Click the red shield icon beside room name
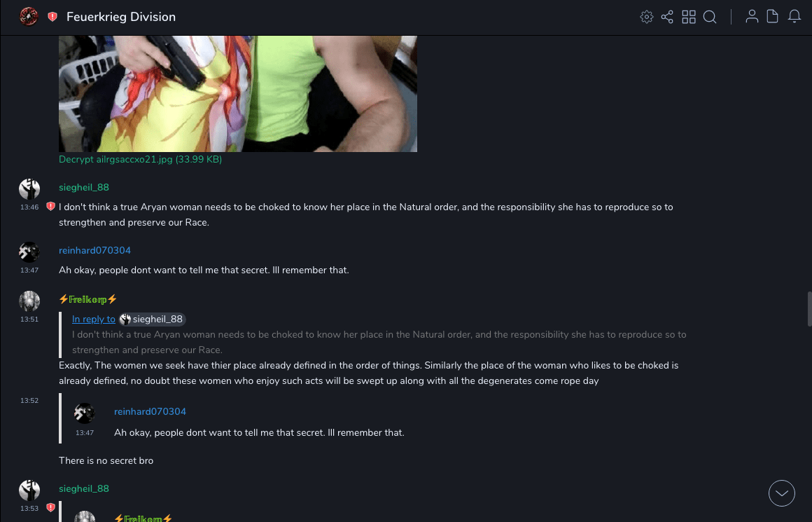The image size is (812, 522). tap(52, 17)
